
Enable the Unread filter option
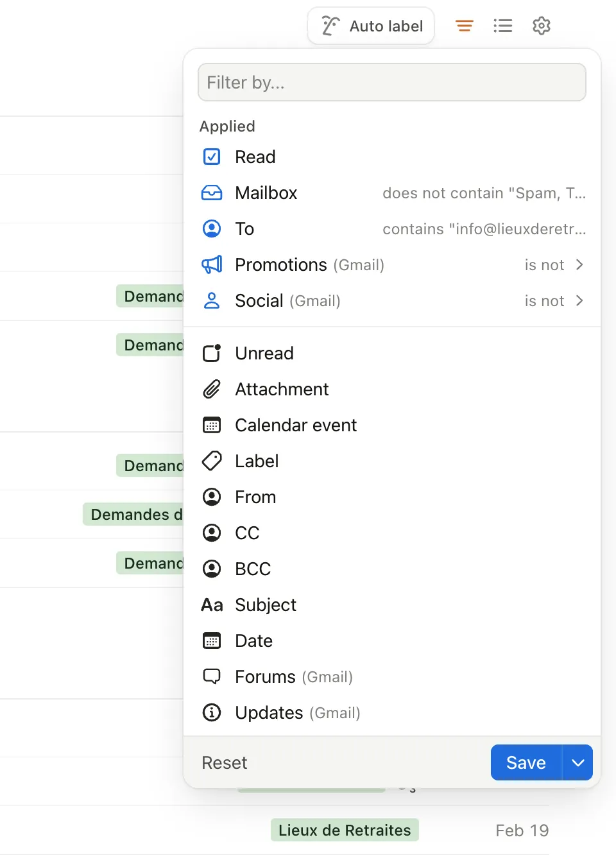point(264,354)
